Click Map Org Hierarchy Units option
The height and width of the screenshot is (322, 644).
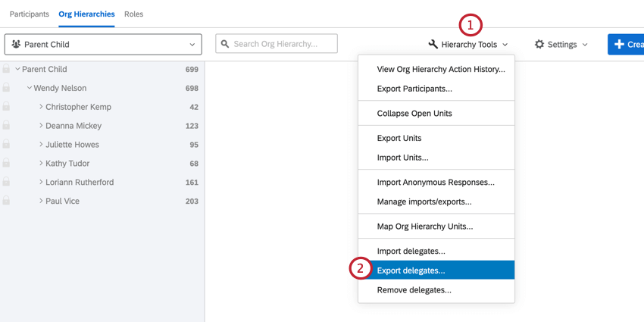[x=424, y=226]
